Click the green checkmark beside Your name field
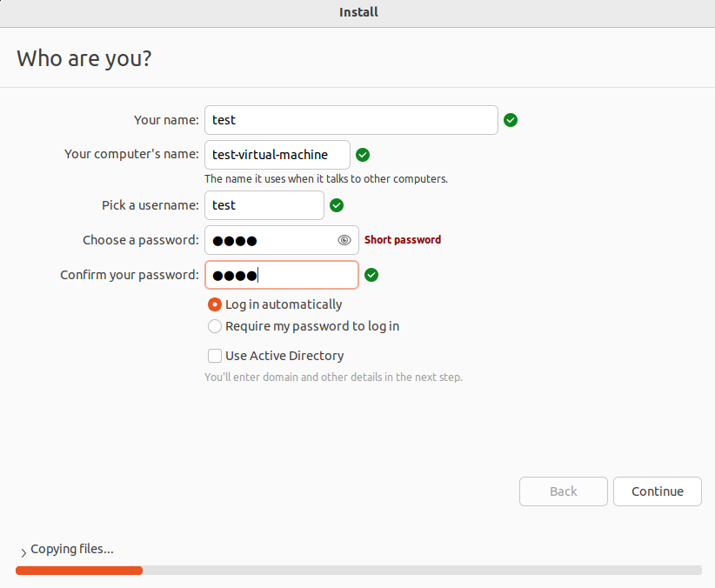Screen dimensions: 715x588 511,120
